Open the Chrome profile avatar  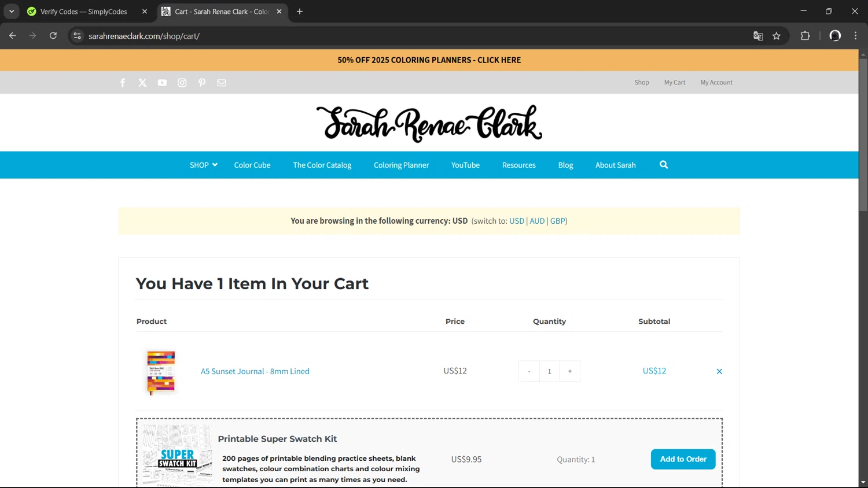click(835, 36)
